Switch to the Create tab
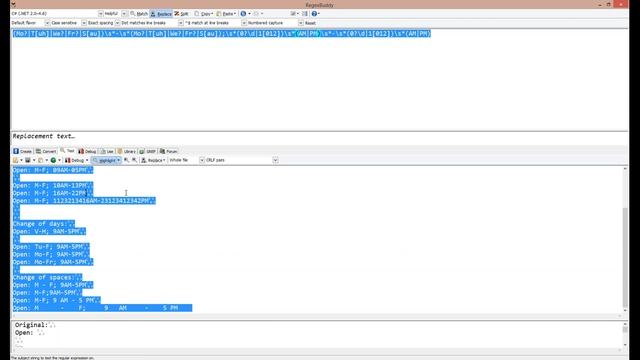This screenshot has width=640, height=360. click(x=22, y=151)
